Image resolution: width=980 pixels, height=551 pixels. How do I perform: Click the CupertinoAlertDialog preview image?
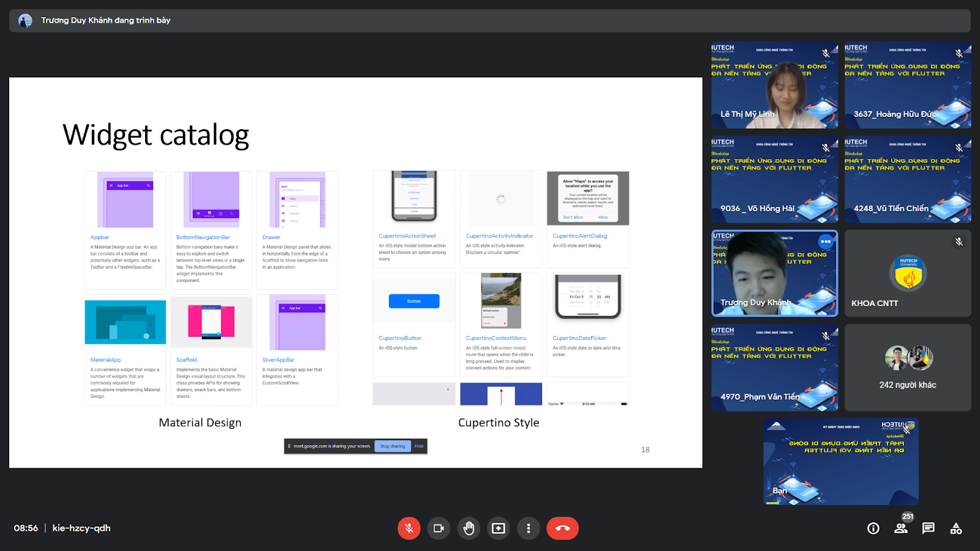coord(588,198)
